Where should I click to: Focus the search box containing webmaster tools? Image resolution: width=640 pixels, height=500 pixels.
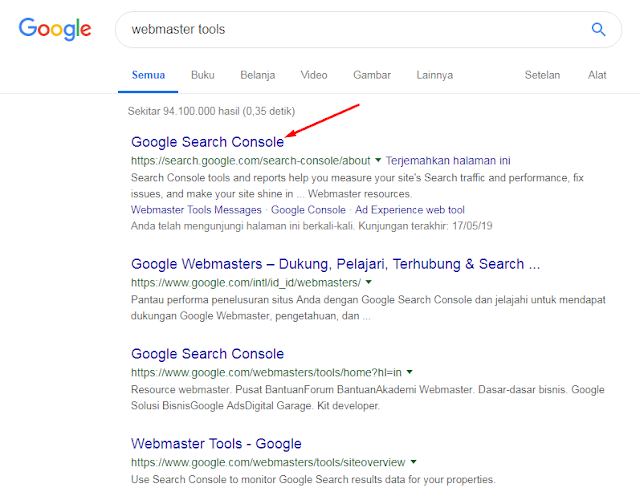[368, 29]
